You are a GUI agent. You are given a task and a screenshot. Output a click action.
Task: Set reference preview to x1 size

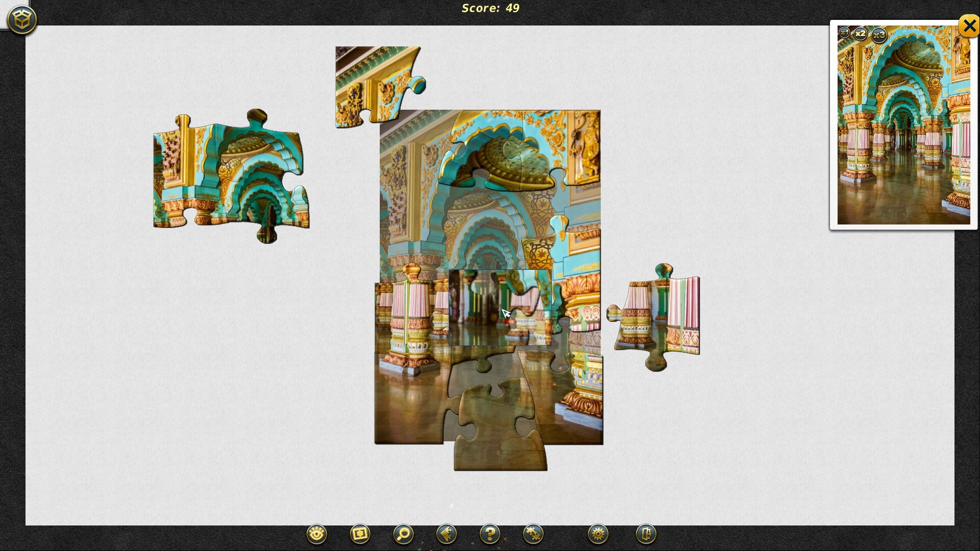click(x=844, y=33)
